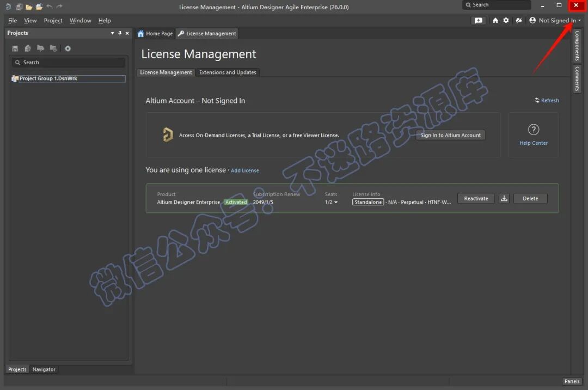
Task: Click Sign In to Altium Account button
Action: point(450,135)
